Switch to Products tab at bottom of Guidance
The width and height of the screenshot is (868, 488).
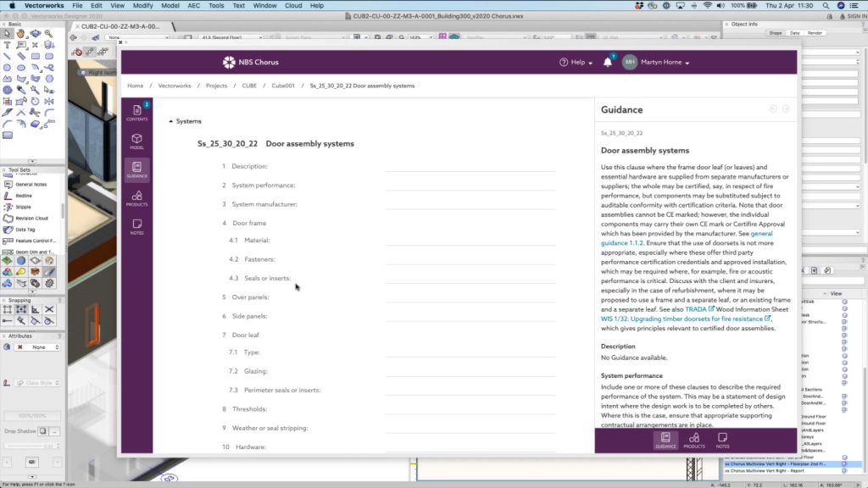[694, 441]
